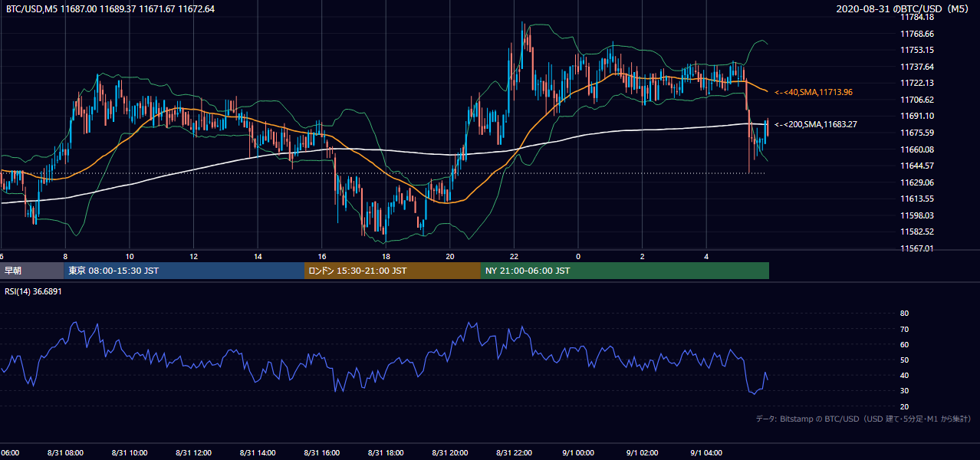This screenshot has height=460, width=980.
Task: Click RSI axis level 60
Action: coord(904,344)
